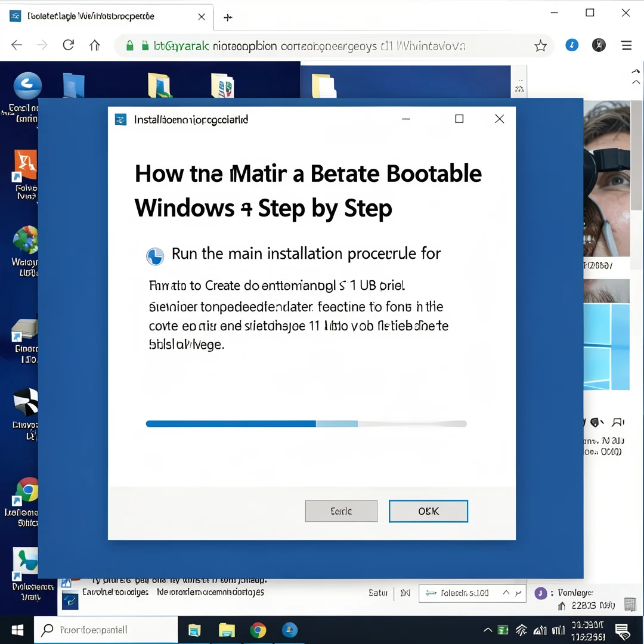Open the Toleseln dropdown in bottom bar
The width and height of the screenshot is (644, 644).
pos(472,593)
